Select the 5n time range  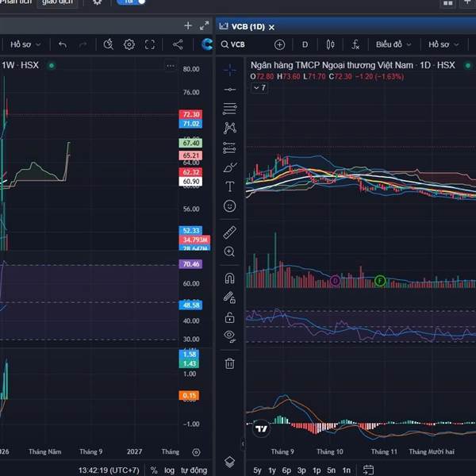[331, 470]
